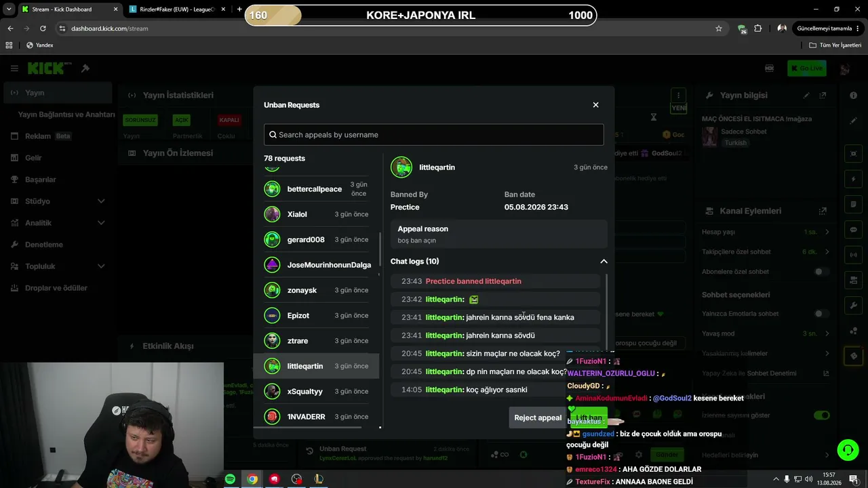Screen dimensions: 868x488
Task: Open a new browser tab
Action: click(239, 9)
